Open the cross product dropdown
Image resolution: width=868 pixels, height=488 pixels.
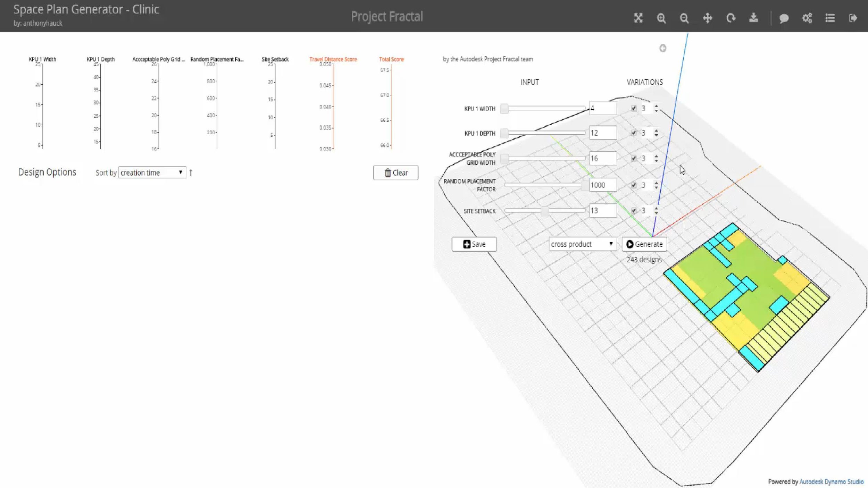coord(582,244)
